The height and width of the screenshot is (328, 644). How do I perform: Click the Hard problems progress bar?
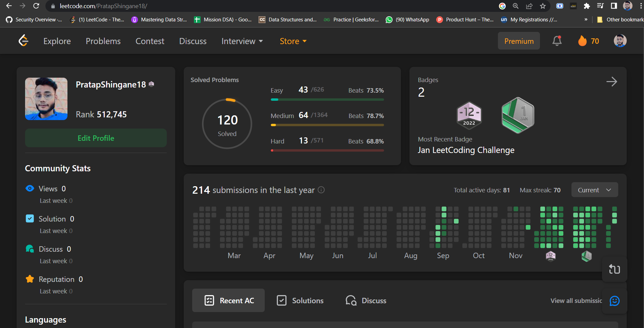coord(327,151)
